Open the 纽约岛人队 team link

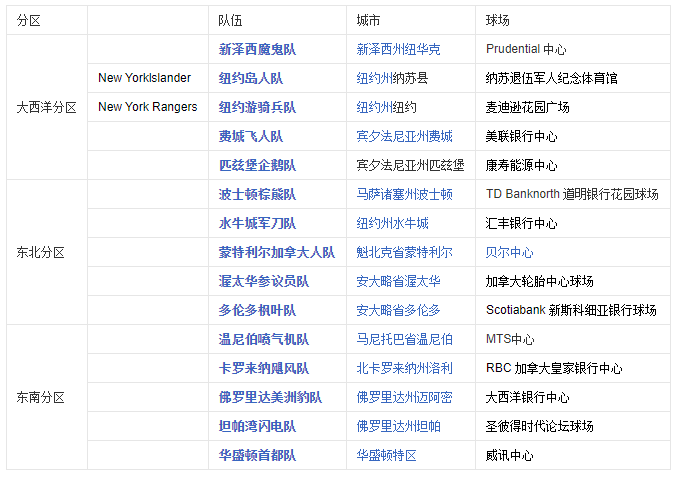(250, 78)
